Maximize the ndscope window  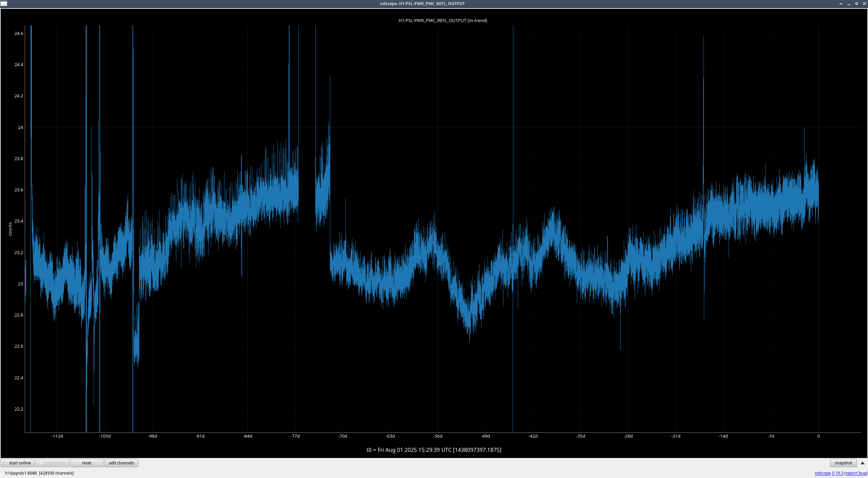856,4
